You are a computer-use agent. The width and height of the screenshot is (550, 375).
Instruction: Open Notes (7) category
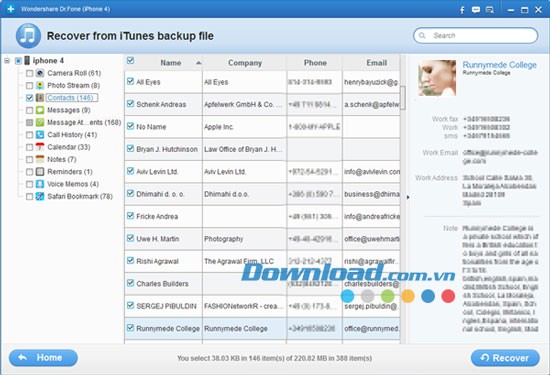pyautogui.click(x=62, y=159)
